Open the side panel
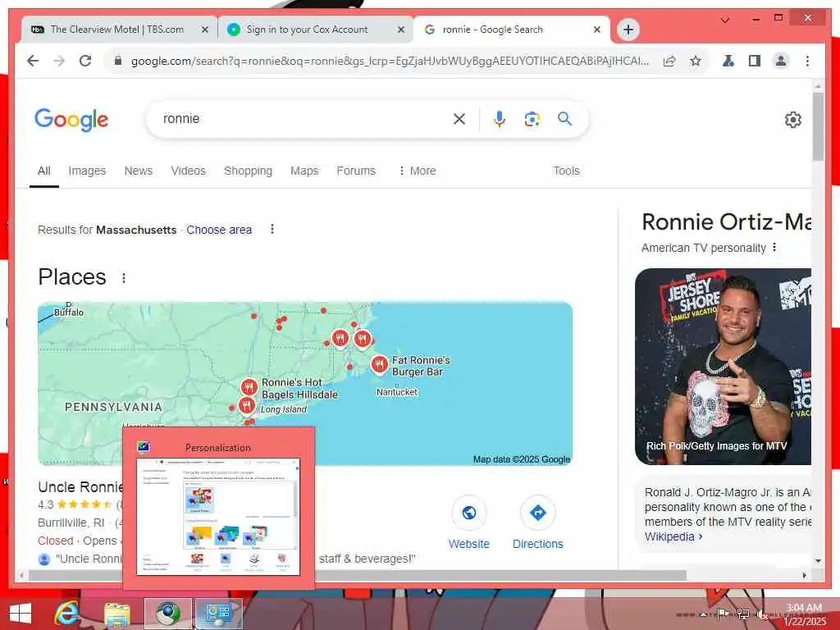 [755, 61]
